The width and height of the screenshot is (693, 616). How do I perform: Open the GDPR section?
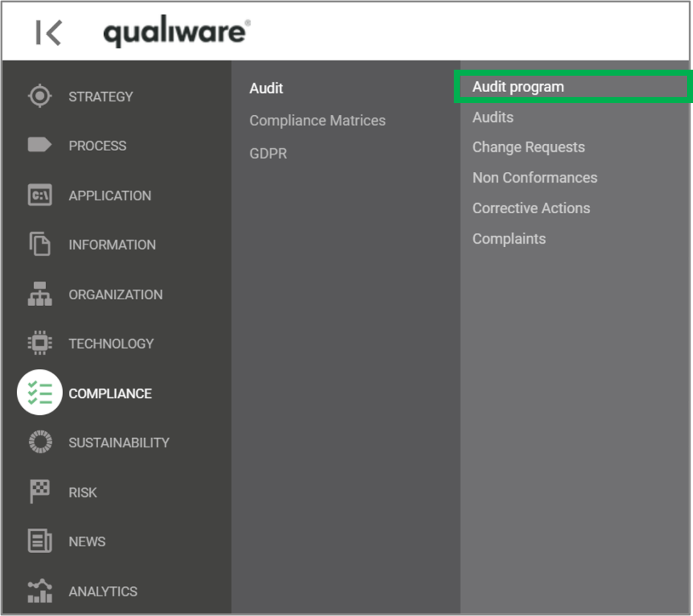tap(267, 153)
